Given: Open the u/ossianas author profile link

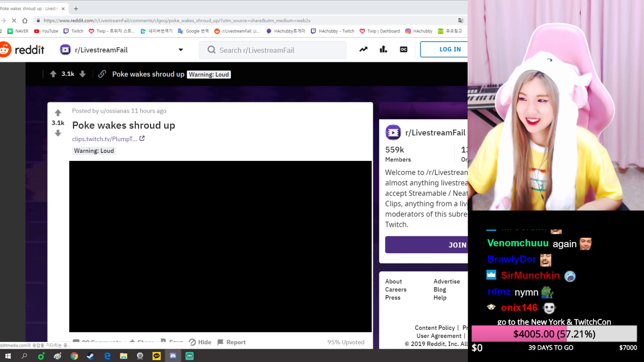Looking at the screenshot, I should click(x=115, y=111).
